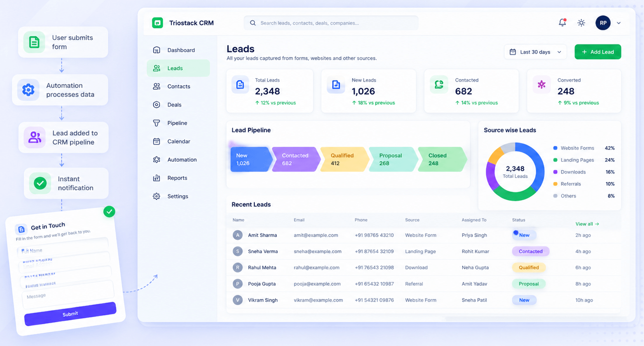644x346 pixels.
Task: Click the search leads field
Action: (331, 23)
